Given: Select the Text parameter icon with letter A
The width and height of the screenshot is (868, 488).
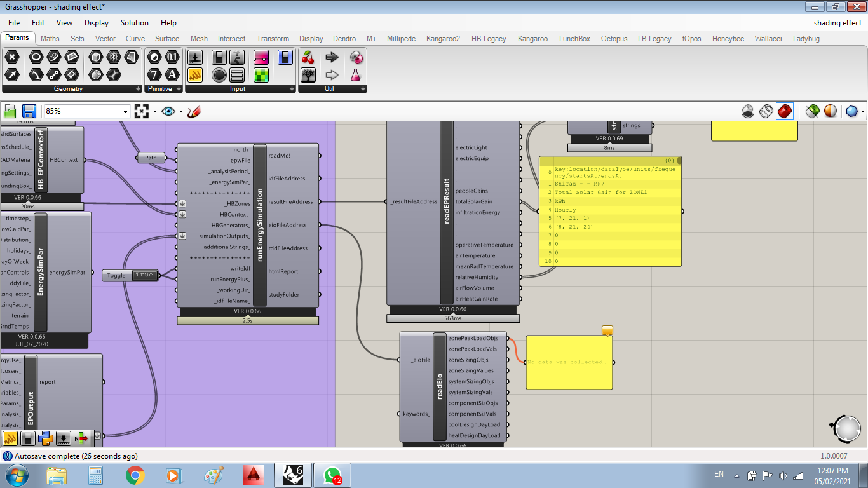Looking at the screenshot, I should pyautogui.click(x=172, y=74).
